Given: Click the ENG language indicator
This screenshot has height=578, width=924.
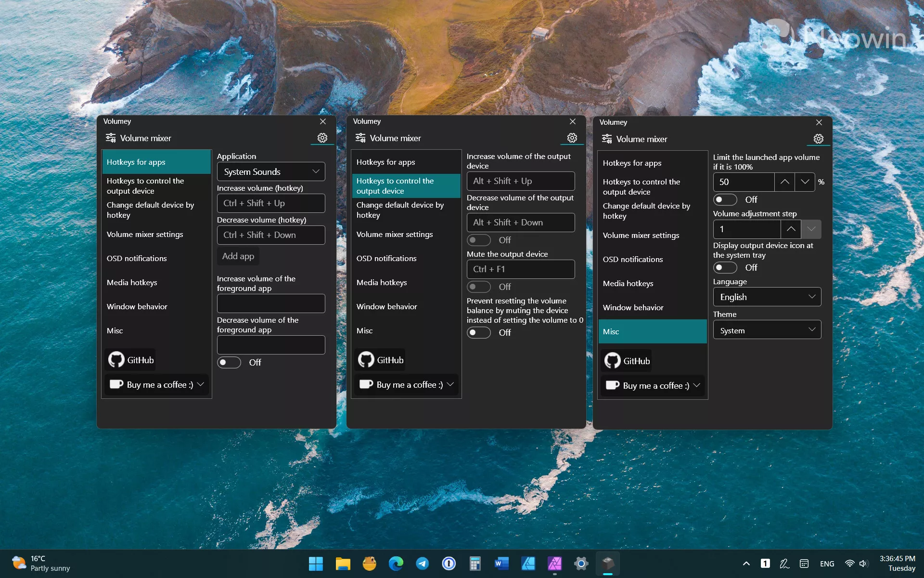Looking at the screenshot, I should (827, 564).
